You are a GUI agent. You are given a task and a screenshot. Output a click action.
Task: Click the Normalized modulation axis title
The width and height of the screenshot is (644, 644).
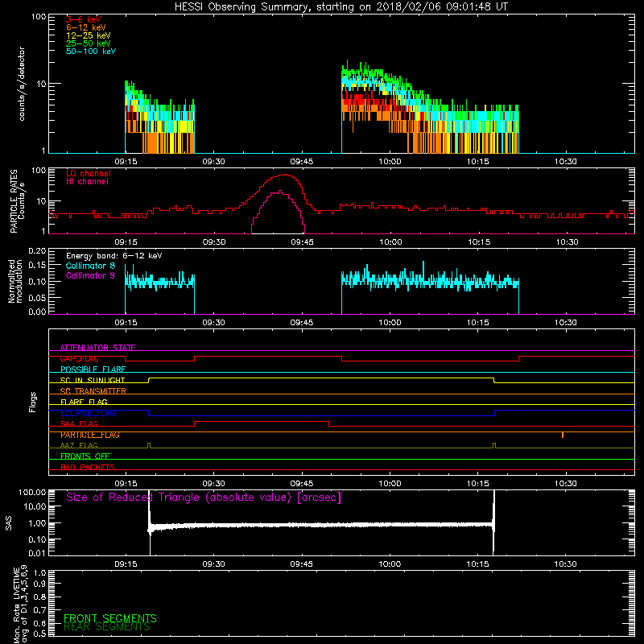[14, 281]
